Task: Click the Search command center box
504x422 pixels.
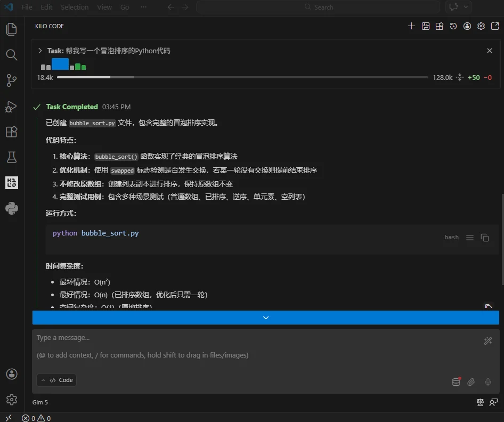Action: pos(318,7)
